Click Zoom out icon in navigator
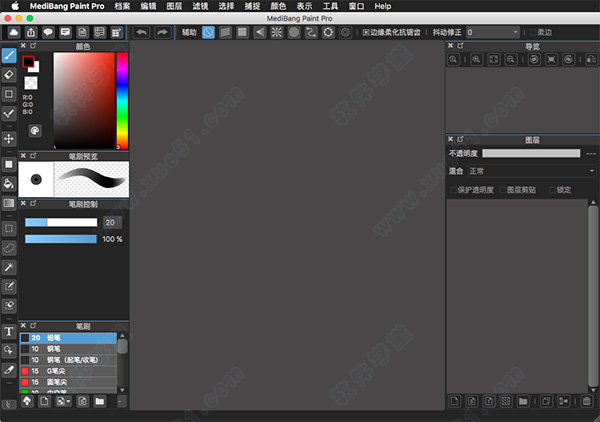 [x=511, y=60]
